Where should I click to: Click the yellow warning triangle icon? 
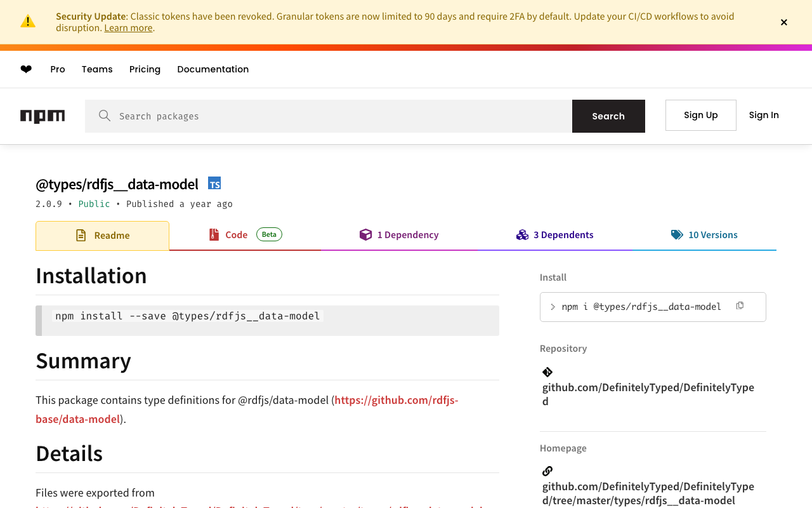pos(28,22)
